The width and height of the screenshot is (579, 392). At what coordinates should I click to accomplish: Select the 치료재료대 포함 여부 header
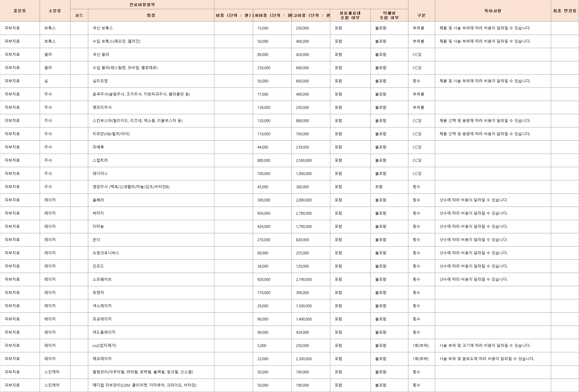pos(350,15)
